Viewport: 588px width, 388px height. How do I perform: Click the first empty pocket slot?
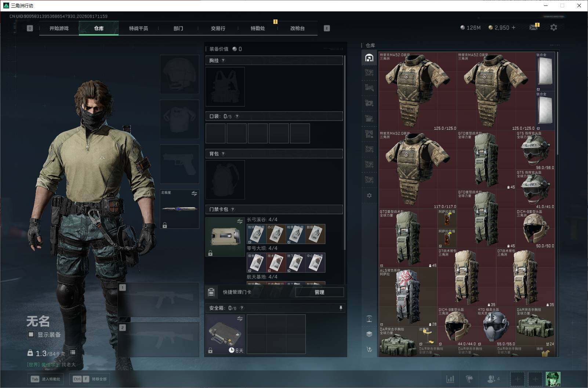[x=215, y=133]
